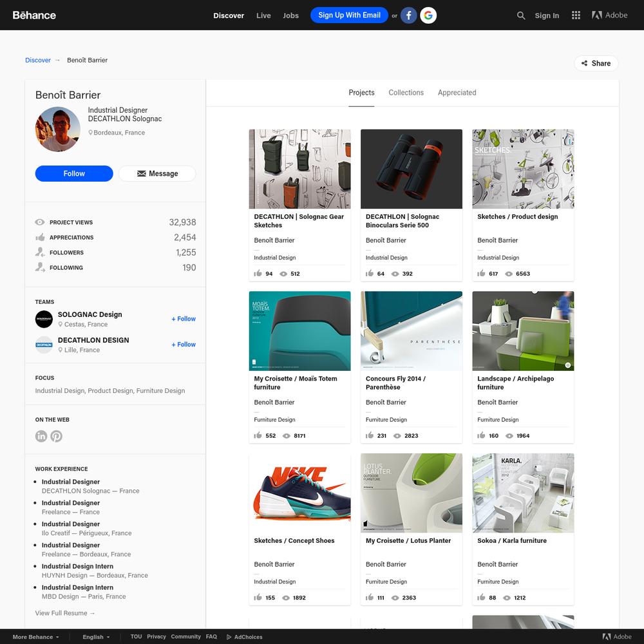
Task: Open the Nike Concept Shoes thumbnail
Action: 299,493
